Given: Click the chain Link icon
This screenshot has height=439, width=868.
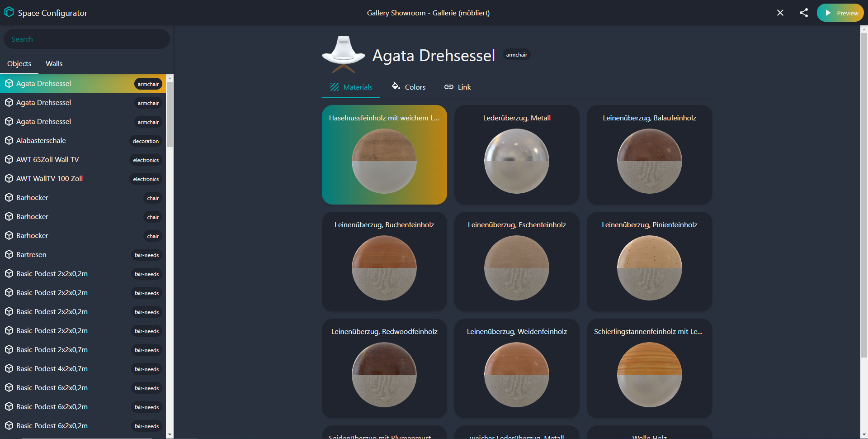Looking at the screenshot, I should pyautogui.click(x=449, y=87).
